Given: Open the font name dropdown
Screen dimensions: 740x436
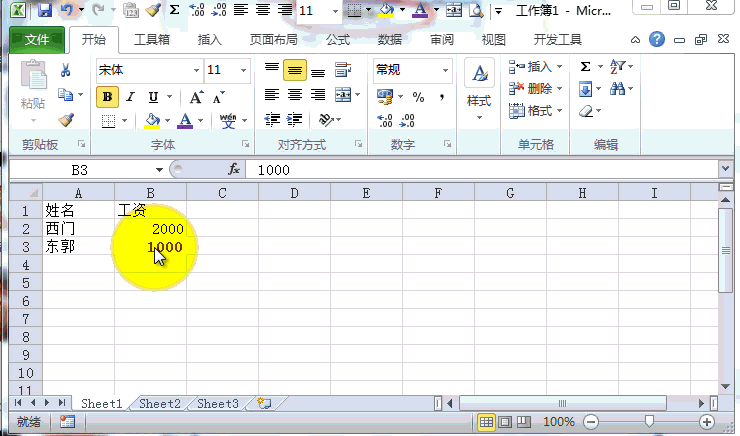Looking at the screenshot, I should pos(196,71).
